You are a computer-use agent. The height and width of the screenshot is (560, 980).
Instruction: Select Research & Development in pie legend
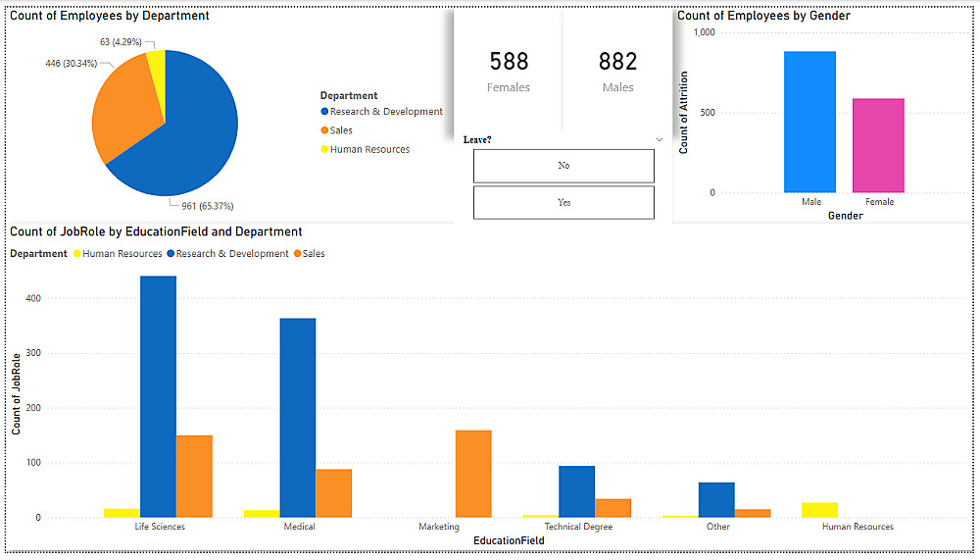pyautogui.click(x=381, y=112)
